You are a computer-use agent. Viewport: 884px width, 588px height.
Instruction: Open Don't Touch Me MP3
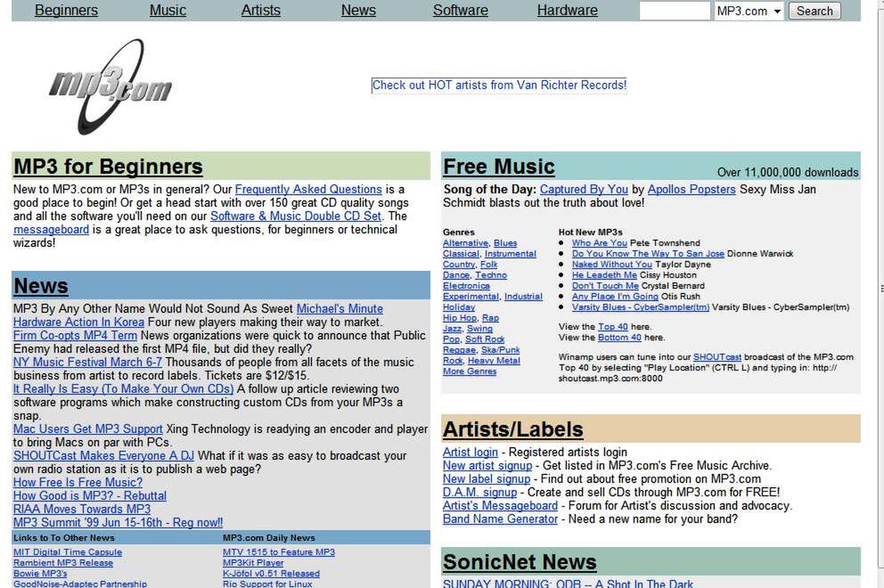pos(605,286)
